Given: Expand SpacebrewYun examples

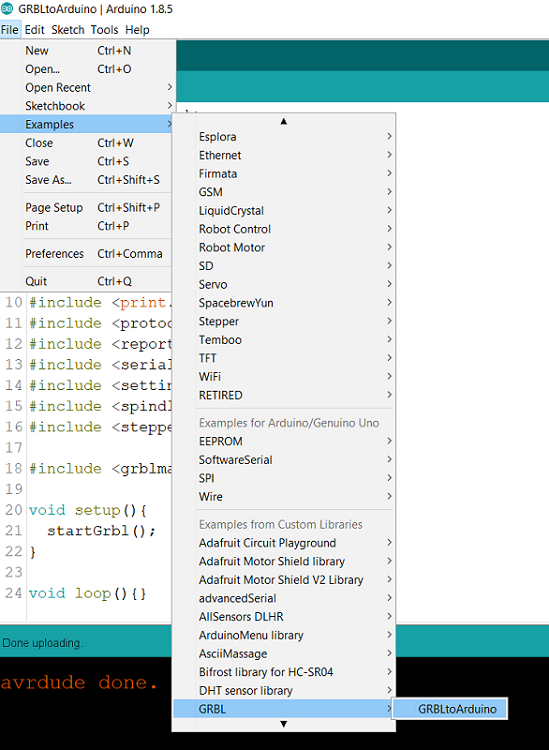Looking at the screenshot, I should point(284,303).
